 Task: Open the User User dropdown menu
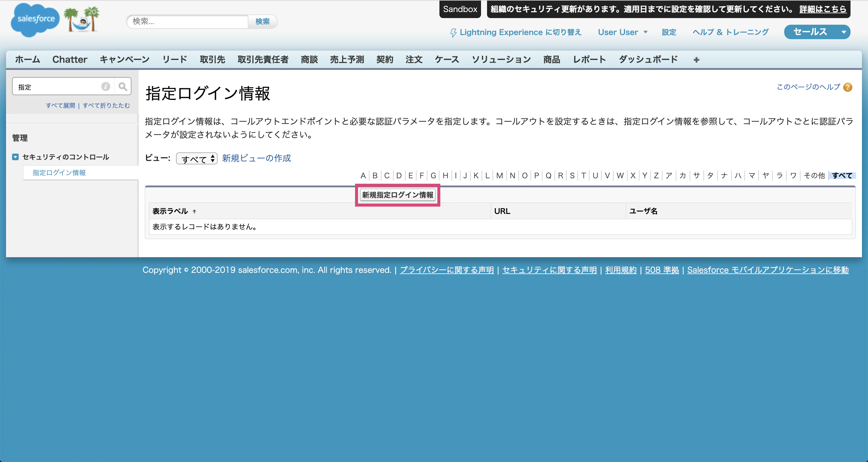click(x=623, y=32)
